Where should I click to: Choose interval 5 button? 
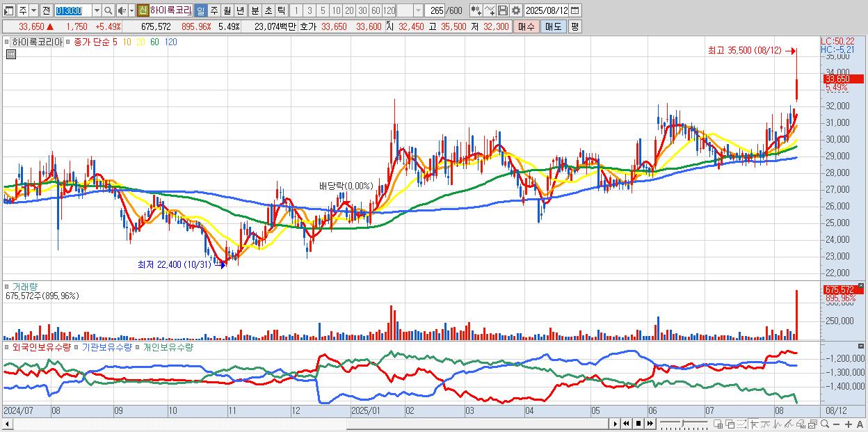coord(323,10)
